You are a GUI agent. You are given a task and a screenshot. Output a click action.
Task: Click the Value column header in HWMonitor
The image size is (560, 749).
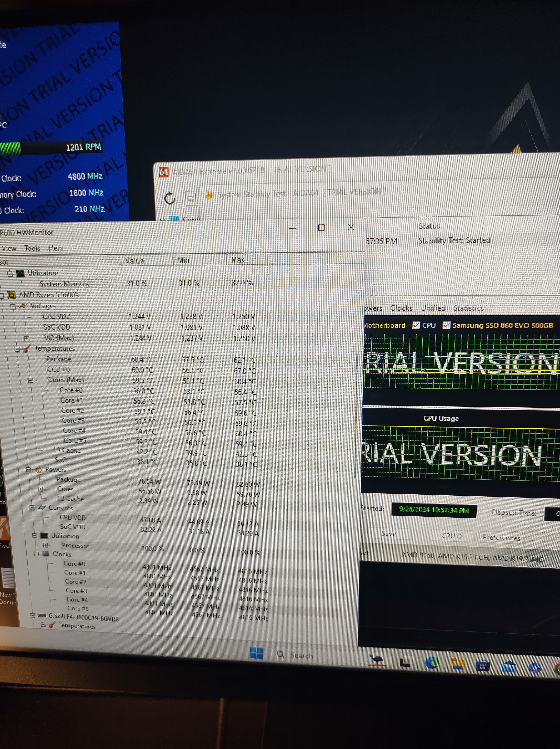click(147, 261)
